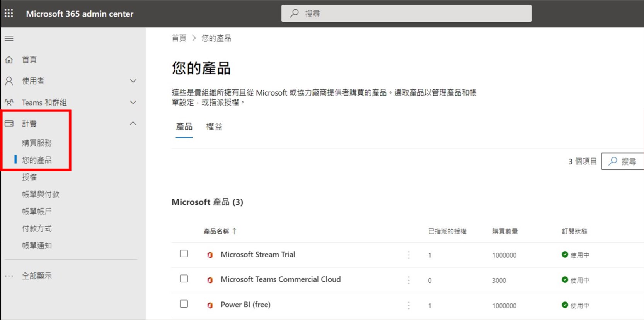Click the ellipsis icon beside 全部顯示
The image size is (644, 320).
click(9, 276)
